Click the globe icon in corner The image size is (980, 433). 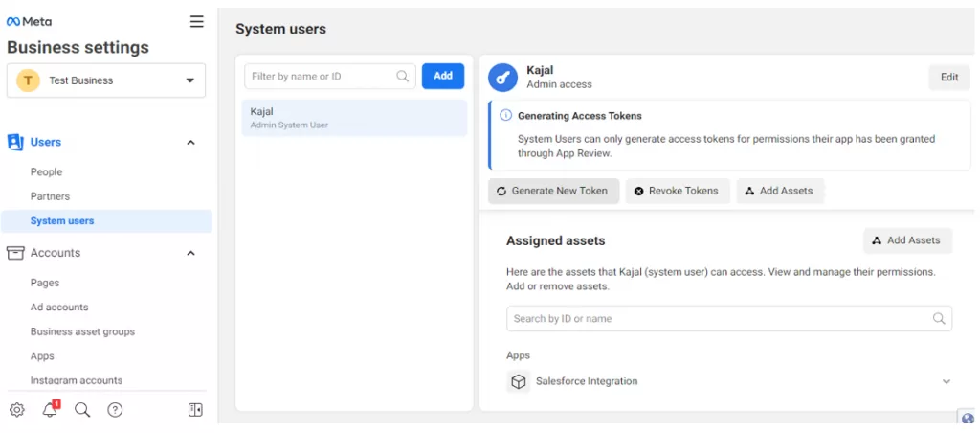coord(969,419)
